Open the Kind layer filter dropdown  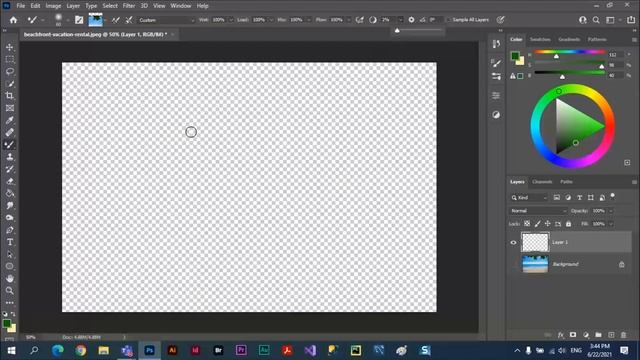[x=529, y=198]
